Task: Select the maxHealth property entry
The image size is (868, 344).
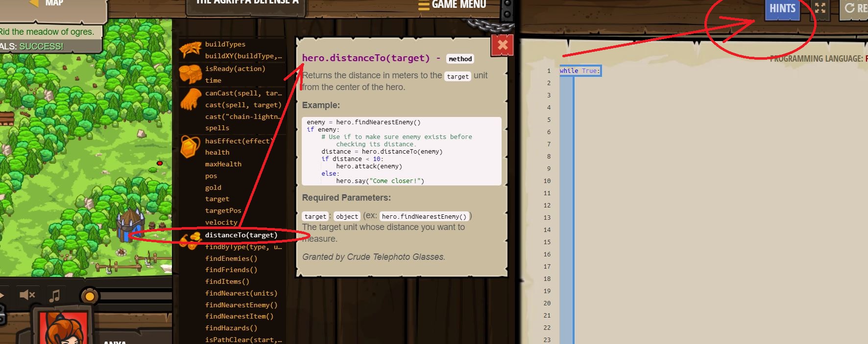Action: [x=223, y=164]
